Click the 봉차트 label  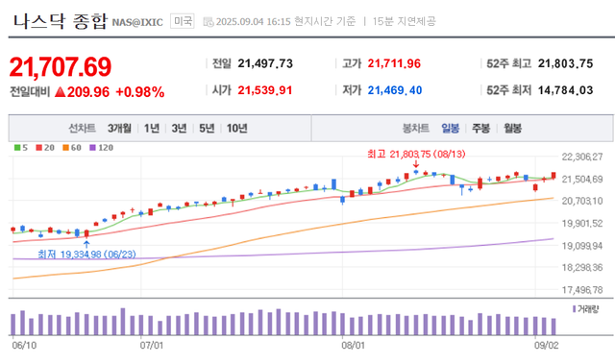(x=416, y=128)
